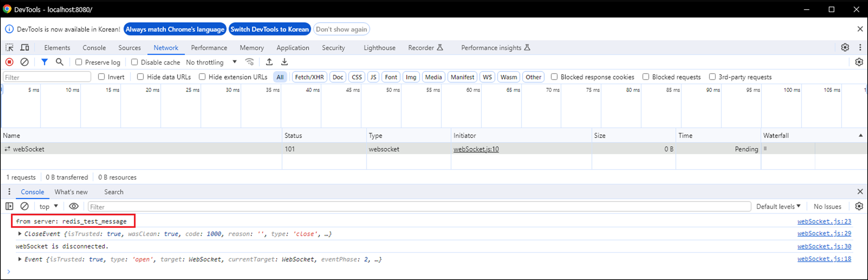Open network search magnifier icon
The image size is (868, 280).
(x=60, y=62)
